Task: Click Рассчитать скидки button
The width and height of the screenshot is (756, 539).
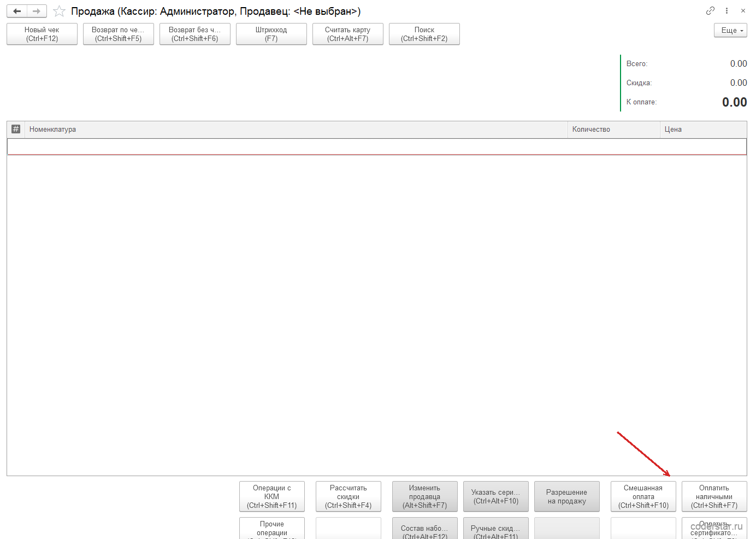Action: pyautogui.click(x=349, y=496)
